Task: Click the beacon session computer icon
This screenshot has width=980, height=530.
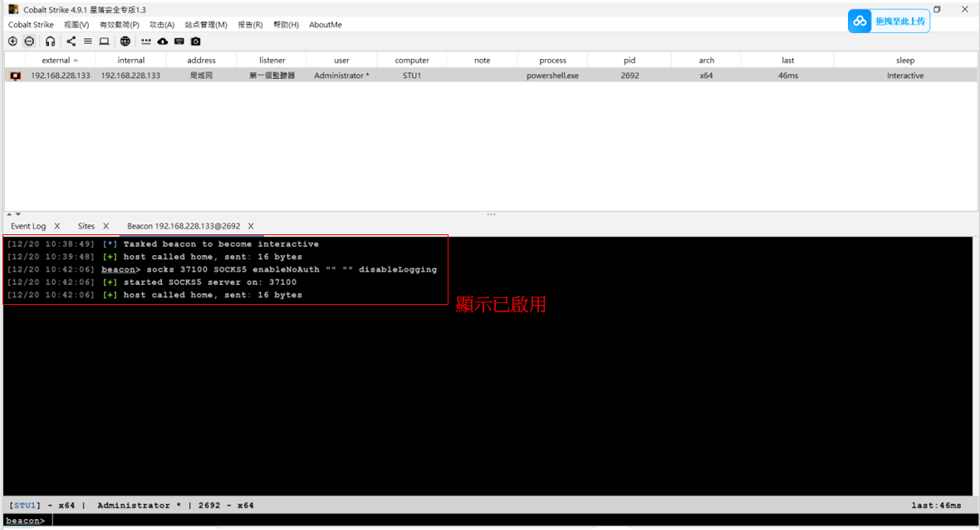Action: (15, 76)
